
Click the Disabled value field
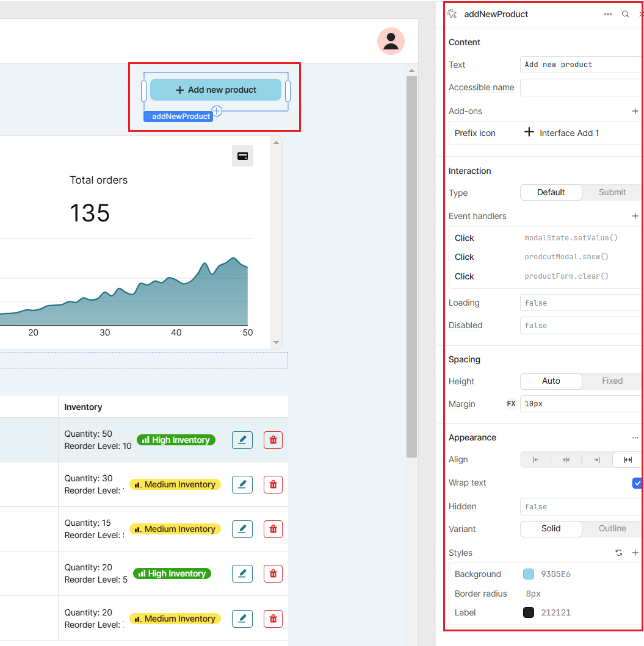pos(581,326)
